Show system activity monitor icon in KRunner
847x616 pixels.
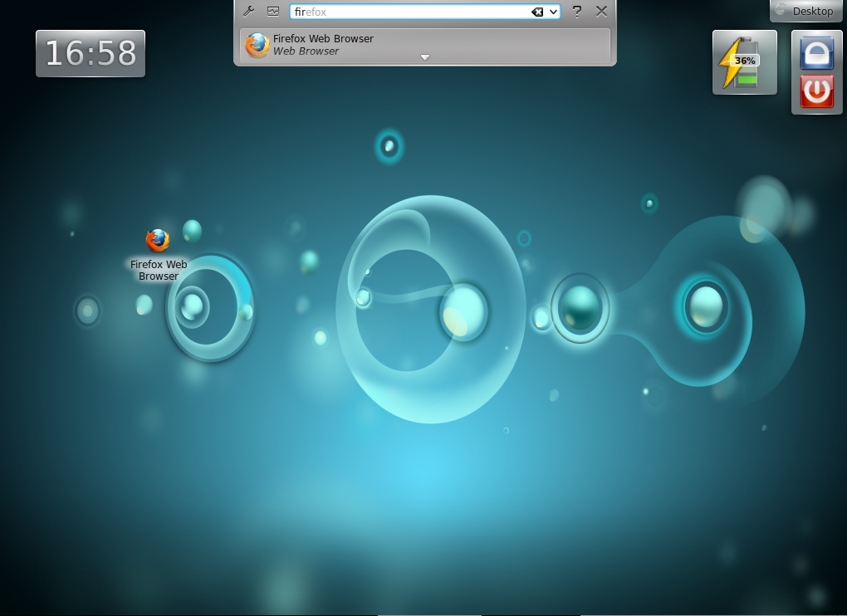coord(273,12)
